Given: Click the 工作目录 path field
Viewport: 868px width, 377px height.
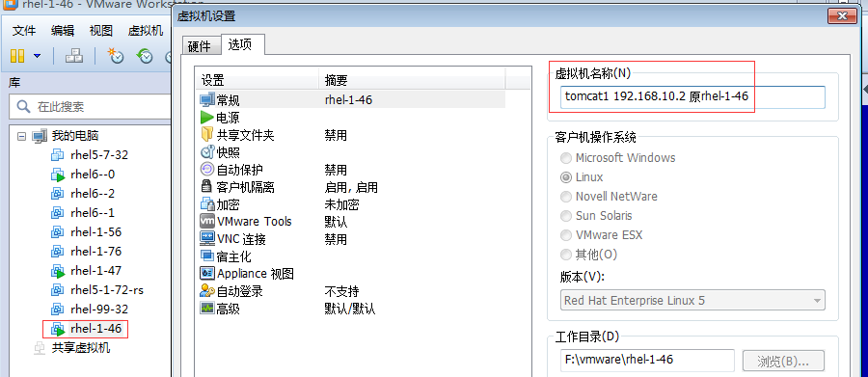Looking at the screenshot, I should tap(647, 360).
